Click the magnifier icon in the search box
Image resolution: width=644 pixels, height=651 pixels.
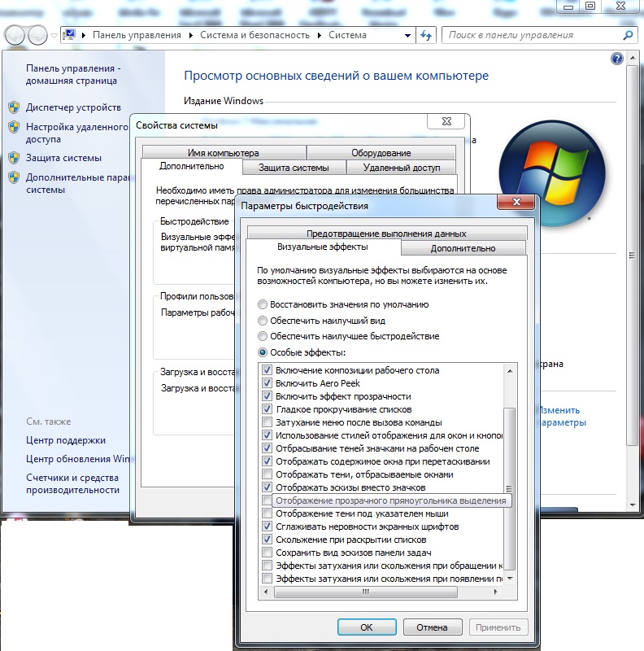tap(627, 36)
